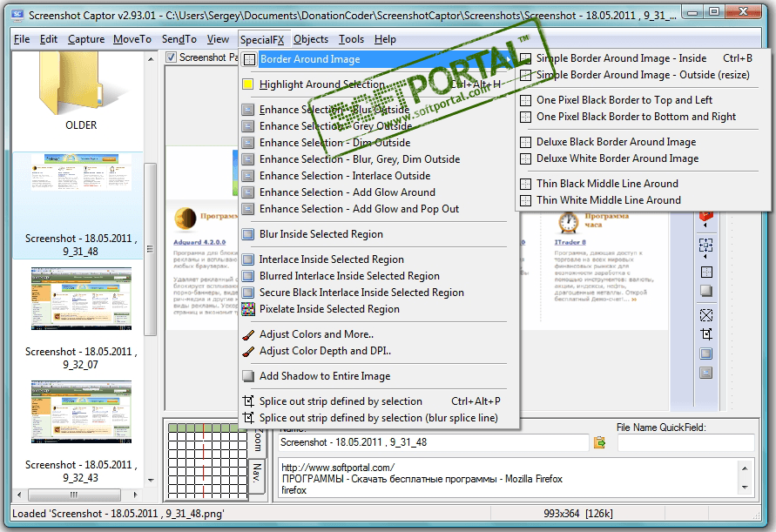Click thumbnail list scroll down arrow
Image resolution: width=776 pixels, height=532 pixels.
(x=151, y=480)
